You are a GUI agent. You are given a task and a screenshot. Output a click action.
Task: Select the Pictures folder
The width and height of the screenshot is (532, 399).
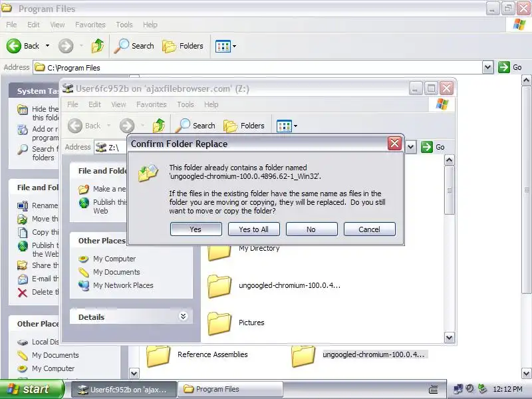[x=236, y=323]
